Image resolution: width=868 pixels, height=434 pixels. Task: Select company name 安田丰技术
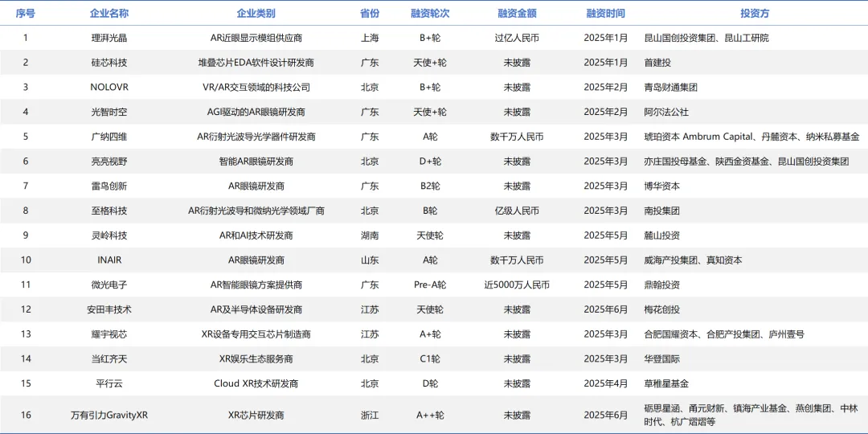tap(109, 309)
